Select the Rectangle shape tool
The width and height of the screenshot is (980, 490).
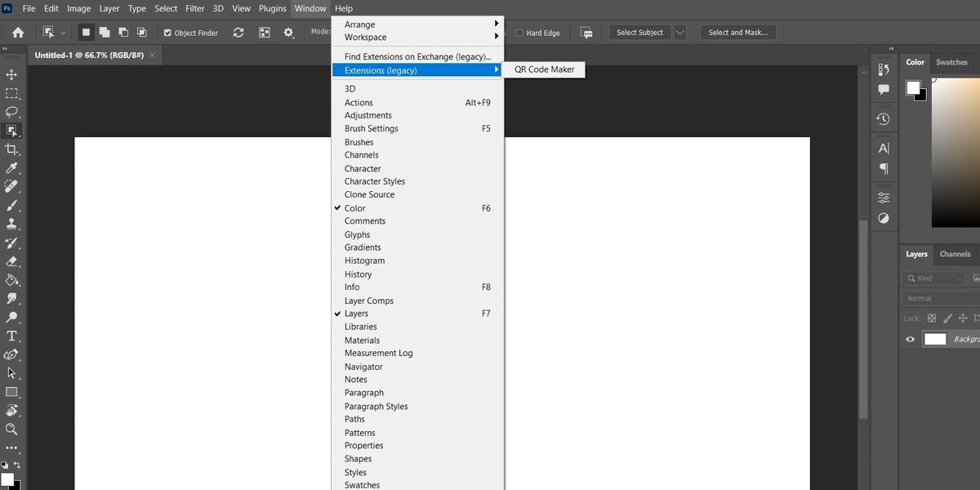click(11, 392)
